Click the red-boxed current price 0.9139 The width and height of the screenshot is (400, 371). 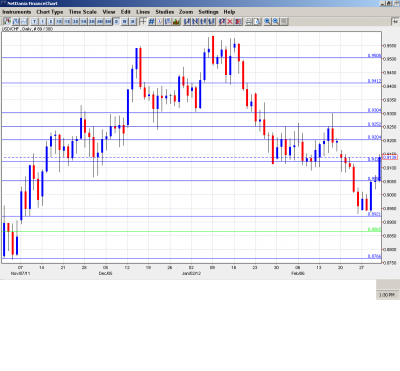[x=390, y=157]
